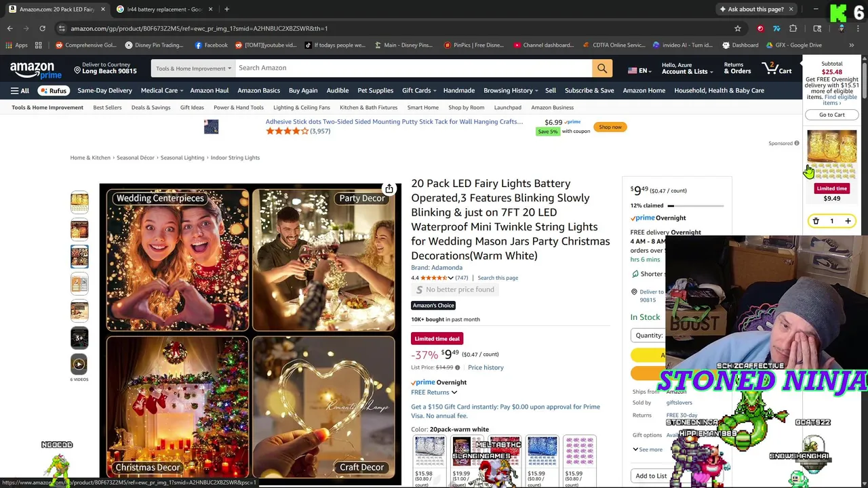Open the Apps bookmarks shortcut
The image size is (868, 488).
tap(17, 45)
